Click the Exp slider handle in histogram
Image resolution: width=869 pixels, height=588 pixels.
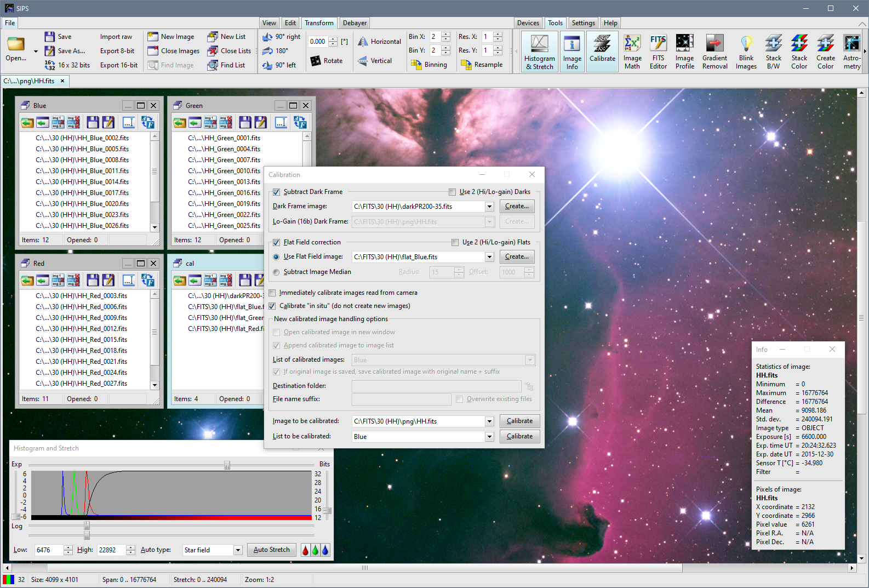227,465
